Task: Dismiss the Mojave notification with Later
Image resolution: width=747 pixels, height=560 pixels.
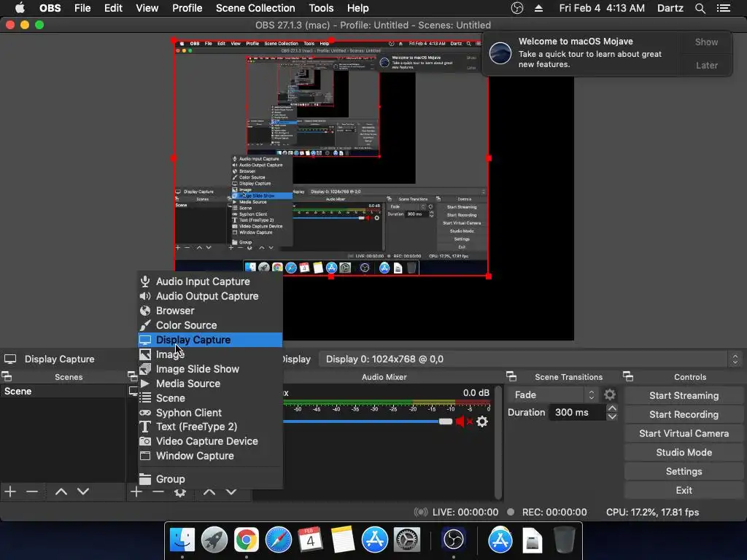Action: [x=706, y=65]
